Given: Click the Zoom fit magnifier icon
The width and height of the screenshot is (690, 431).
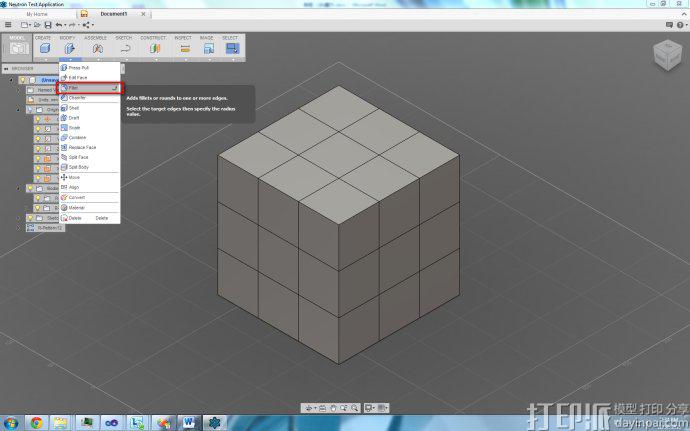Looking at the screenshot, I should coord(354,408).
